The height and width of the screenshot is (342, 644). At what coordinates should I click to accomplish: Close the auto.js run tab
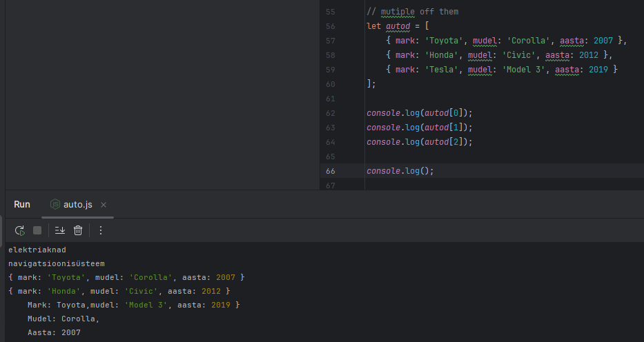pos(104,205)
